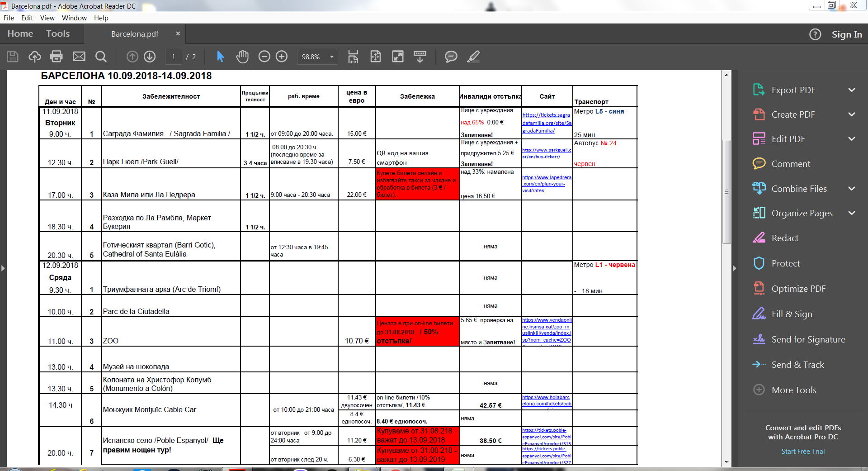The image size is (868, 471).
Task: Switch to the Tools tab
Action: (x=58, y=34)
